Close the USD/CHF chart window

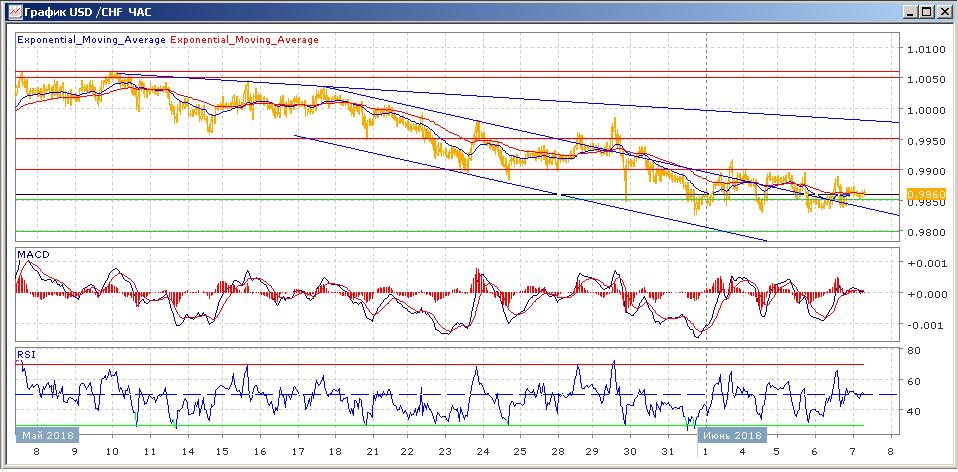click(x=944, y=11)
